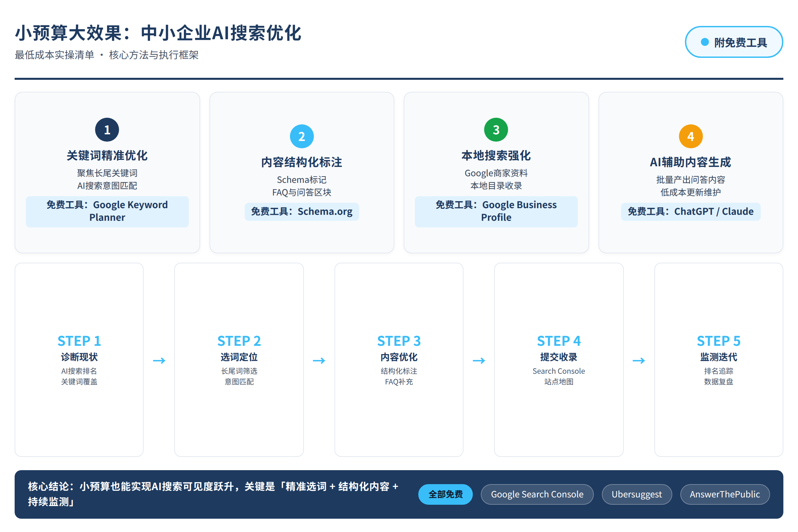Click the 附免费工具 badge
The width and height of the screenshot is (798, 532).
(x=734, y=42)
